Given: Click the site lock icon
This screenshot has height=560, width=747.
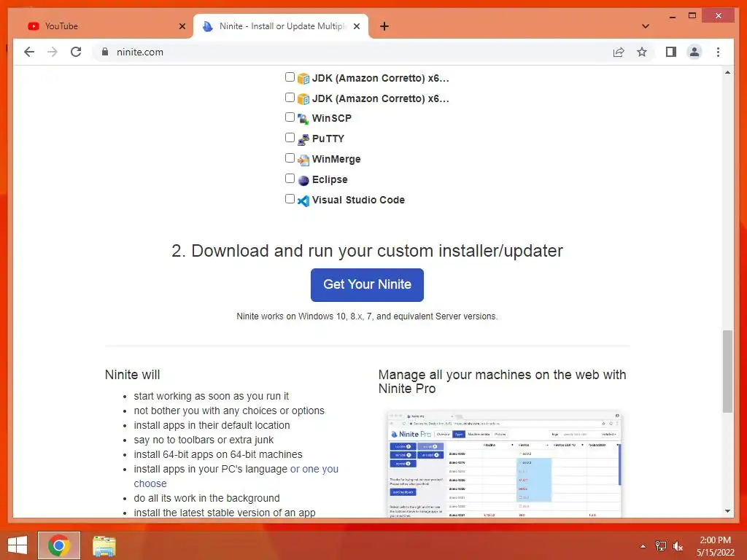Looking at the screenshot, I should click(x=105, y=52).
